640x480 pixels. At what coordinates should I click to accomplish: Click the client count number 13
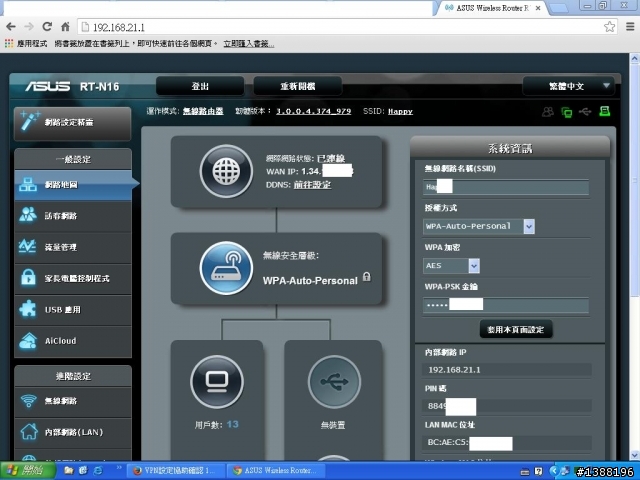point(233,424)
